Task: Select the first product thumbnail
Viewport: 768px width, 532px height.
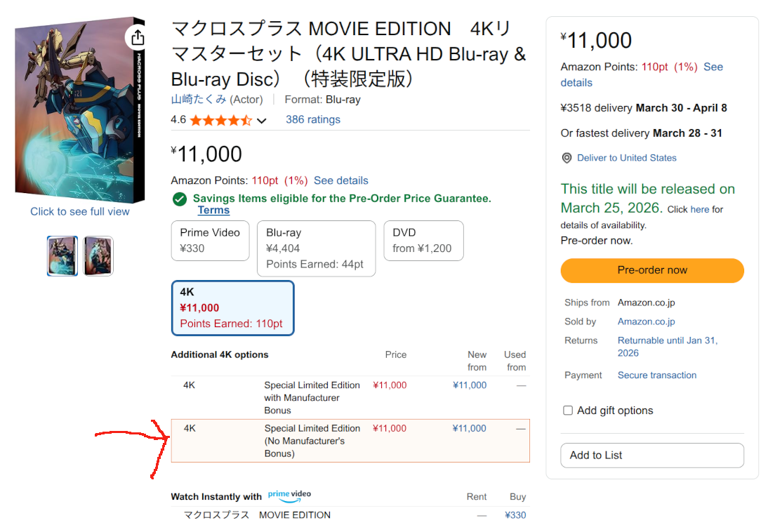Action: [x=62, y=256]
